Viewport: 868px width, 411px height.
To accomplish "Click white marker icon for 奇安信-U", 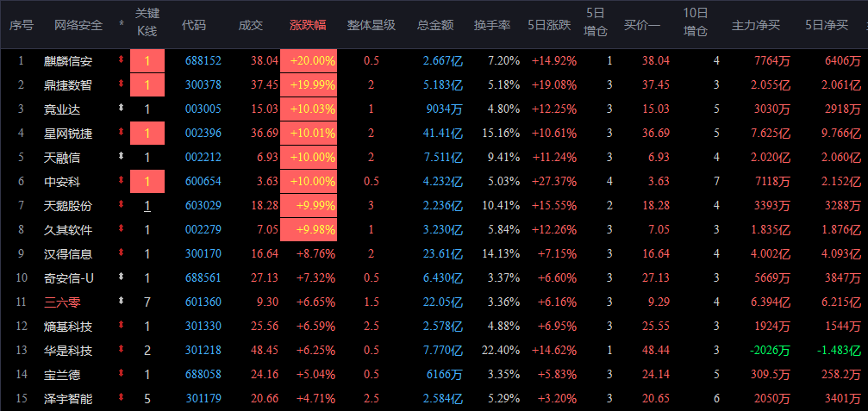I will (x=122, y=277).
